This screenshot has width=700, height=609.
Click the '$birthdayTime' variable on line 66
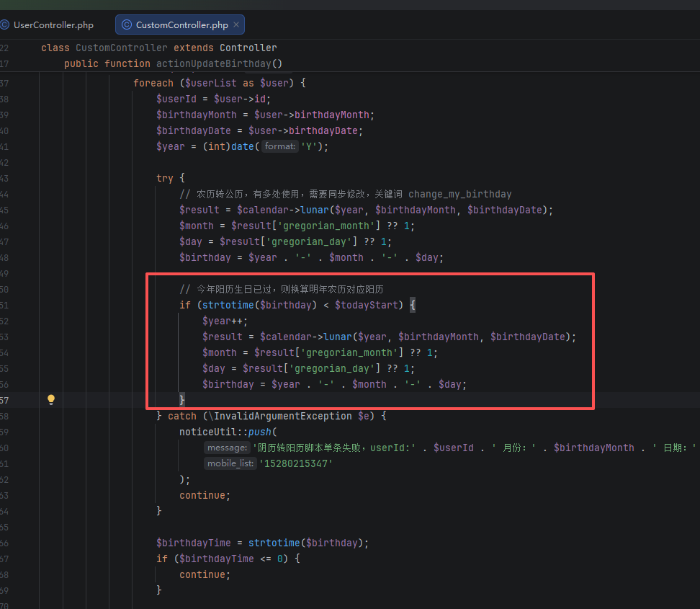193,543
